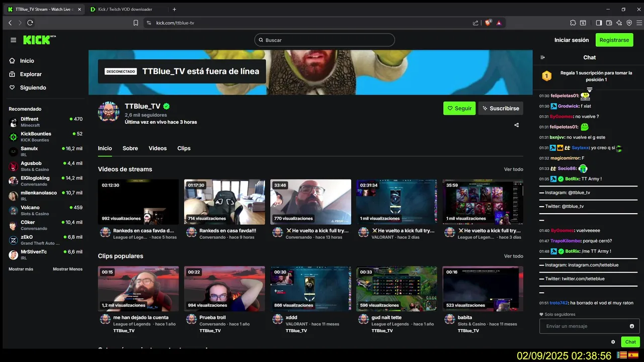
Task: Open recommended channel zEkO
Action: coord(45,240)
